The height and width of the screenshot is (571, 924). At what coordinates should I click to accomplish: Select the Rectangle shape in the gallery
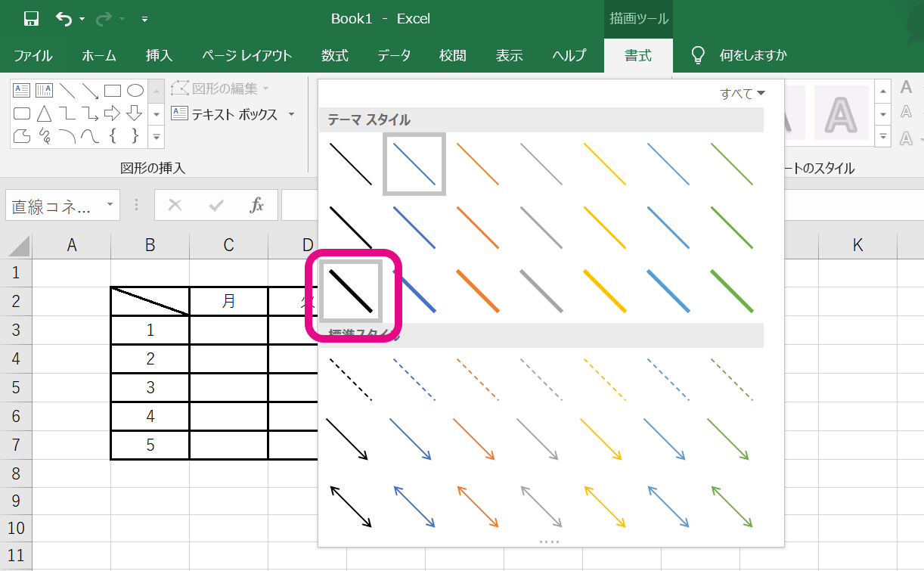point(112,89)
